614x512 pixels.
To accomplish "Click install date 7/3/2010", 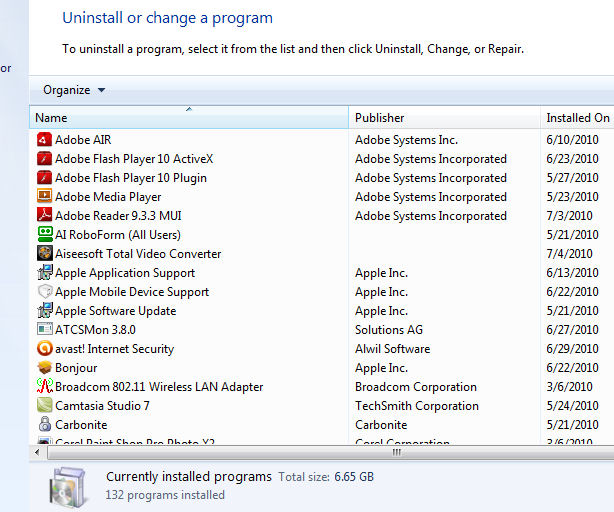I will [x=569, y=216].
